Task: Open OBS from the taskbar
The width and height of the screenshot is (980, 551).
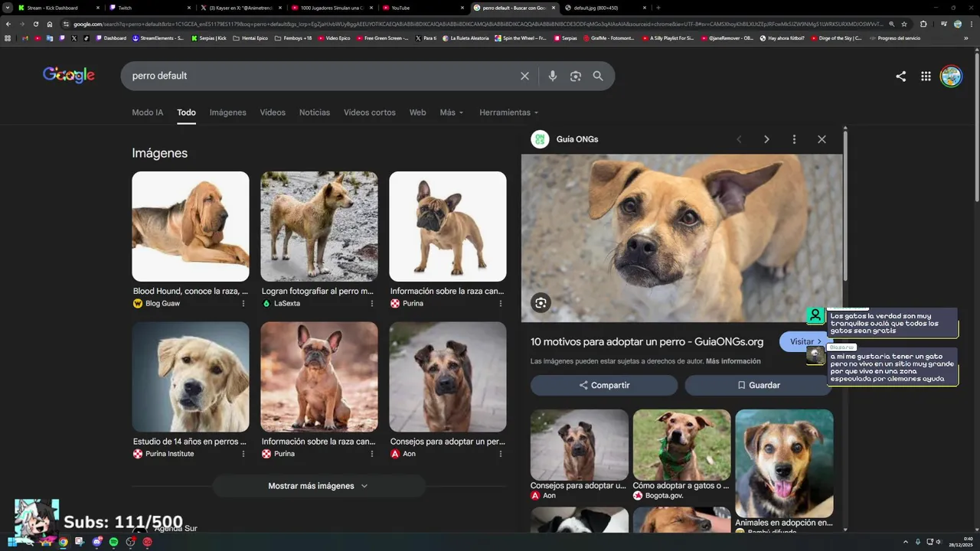Action: click(x=130, y=542)
